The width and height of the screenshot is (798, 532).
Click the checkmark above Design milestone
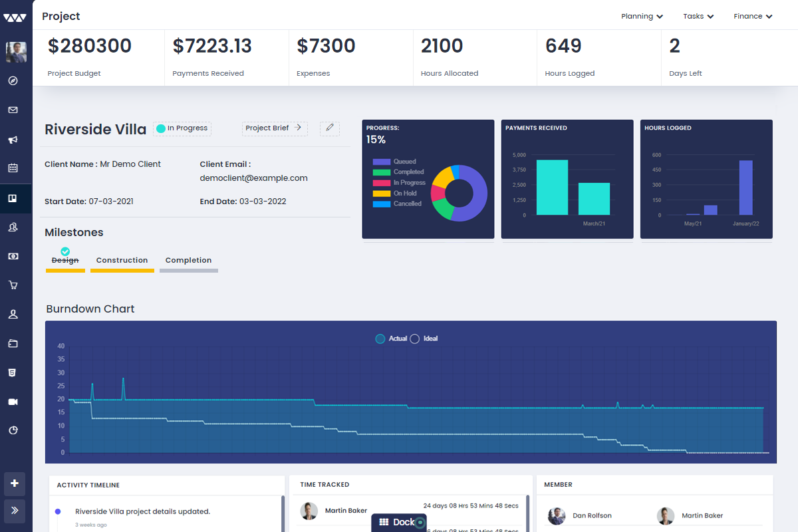pyautogui.click(x=65, y=251)
